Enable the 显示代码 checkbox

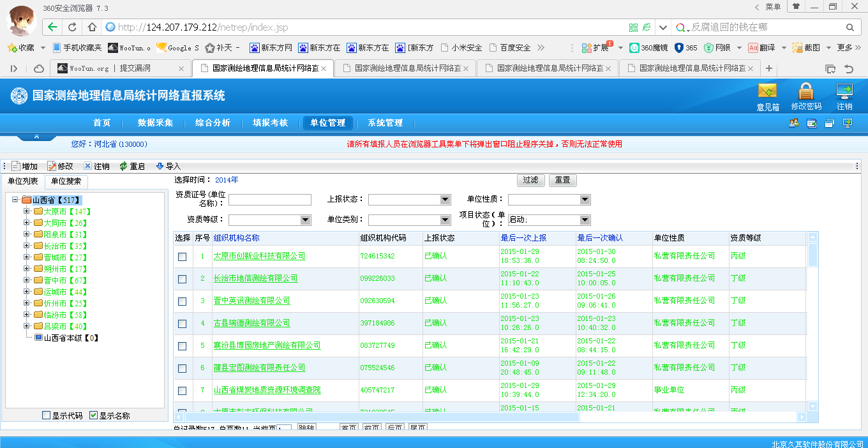tap(46, 415)
